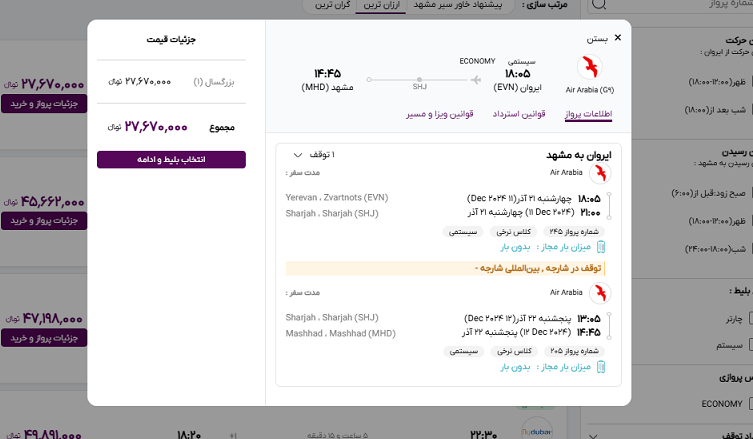Click 'انتخاب بلیط و ادامه' button

point(171,159)
